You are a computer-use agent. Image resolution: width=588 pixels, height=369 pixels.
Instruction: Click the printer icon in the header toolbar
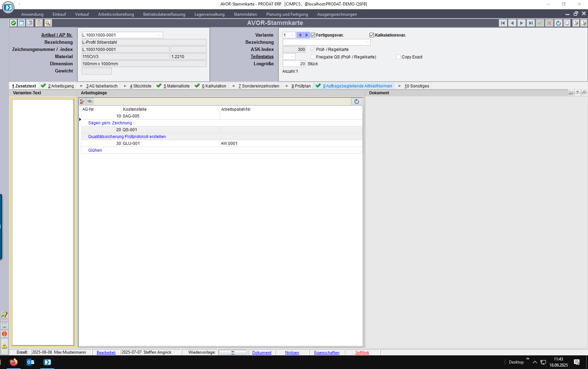click(576, 23)
